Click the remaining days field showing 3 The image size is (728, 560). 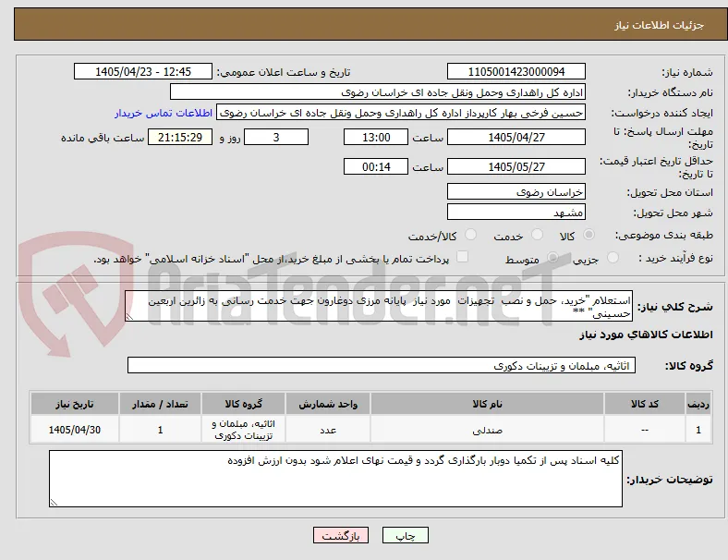(276, 137)
